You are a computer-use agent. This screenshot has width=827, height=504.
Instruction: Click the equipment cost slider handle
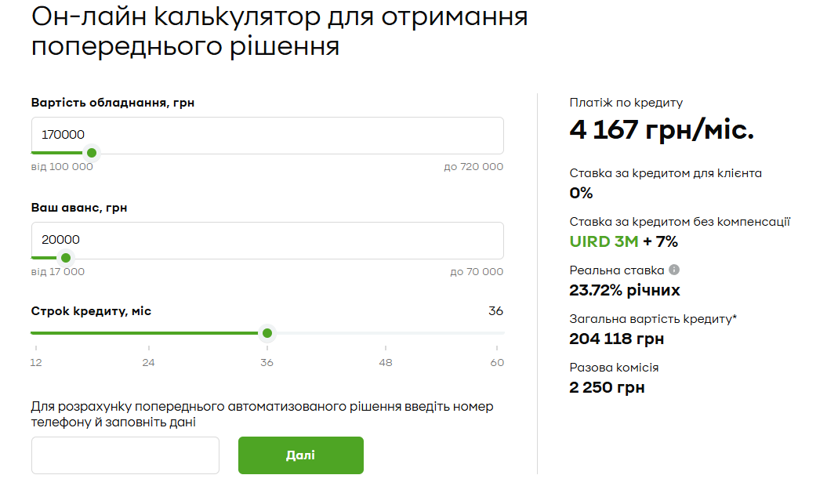tap(92, 153)
